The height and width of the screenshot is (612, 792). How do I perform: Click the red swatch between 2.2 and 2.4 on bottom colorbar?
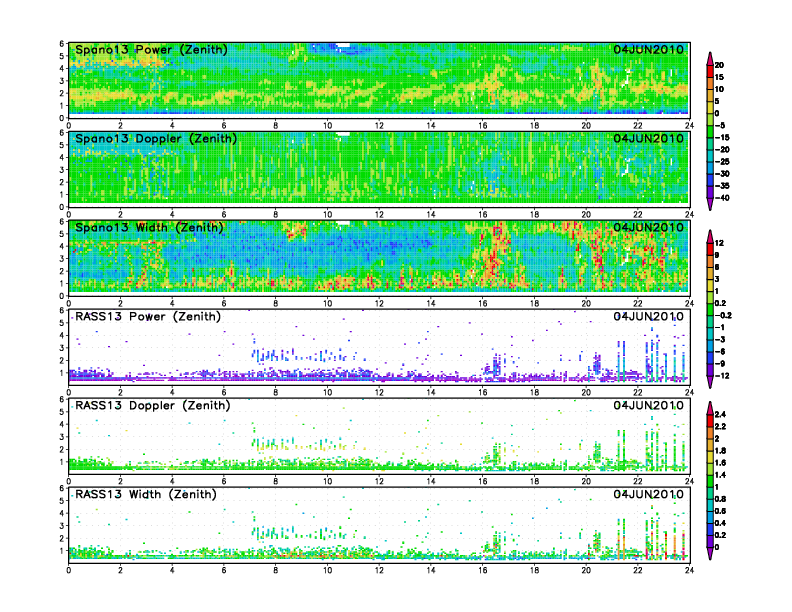click(710, 421)
